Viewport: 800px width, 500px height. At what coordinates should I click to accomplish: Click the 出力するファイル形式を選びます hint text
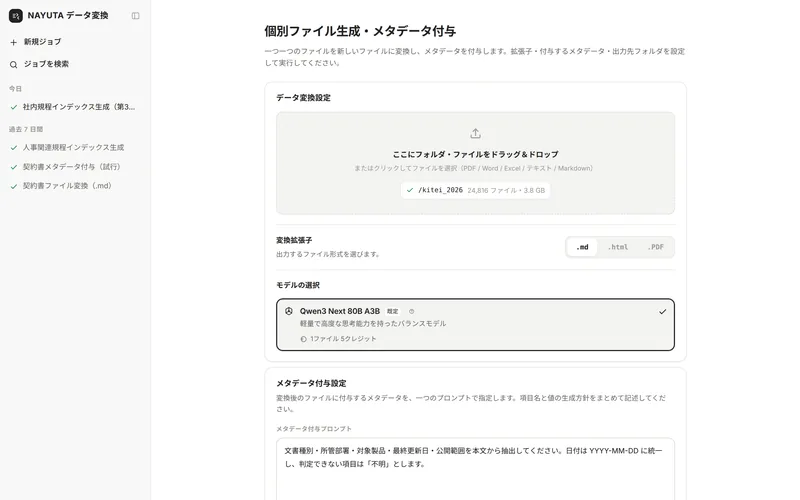pyautogui.click(x=328, y=254)
